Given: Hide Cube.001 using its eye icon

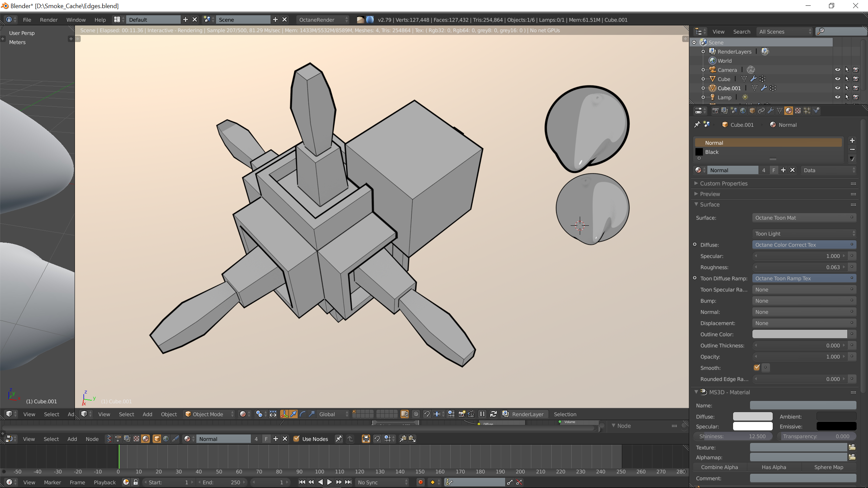Looking at the screenshot, I should click(837, 88).
